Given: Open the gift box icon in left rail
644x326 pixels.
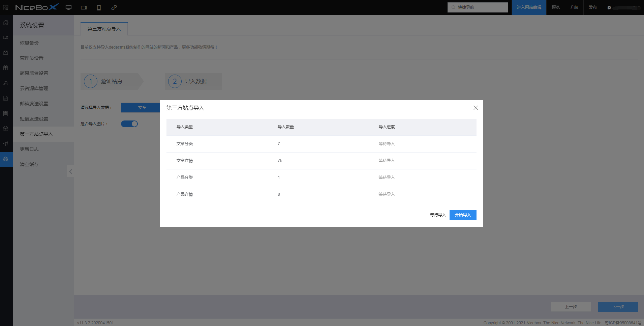Looking at the screenshot, I should point(6,68).
